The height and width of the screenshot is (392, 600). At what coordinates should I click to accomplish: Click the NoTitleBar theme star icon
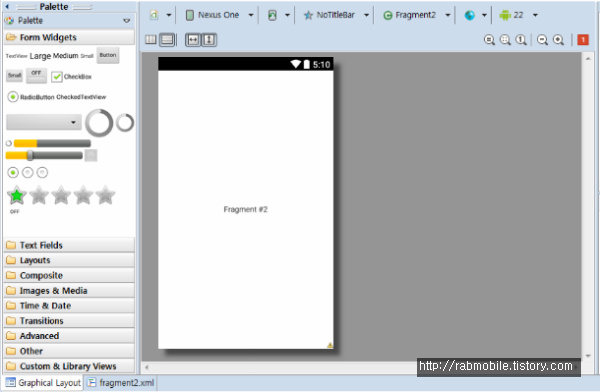tap(308, 15)
